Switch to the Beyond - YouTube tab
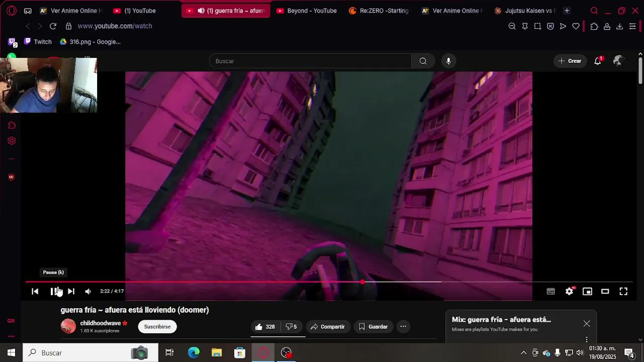 (307, 11)
